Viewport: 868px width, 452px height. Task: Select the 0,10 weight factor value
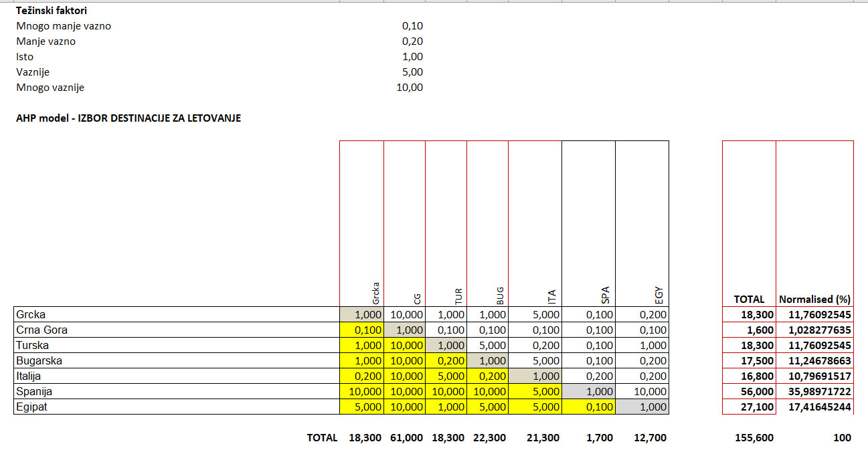click(412, 26)
